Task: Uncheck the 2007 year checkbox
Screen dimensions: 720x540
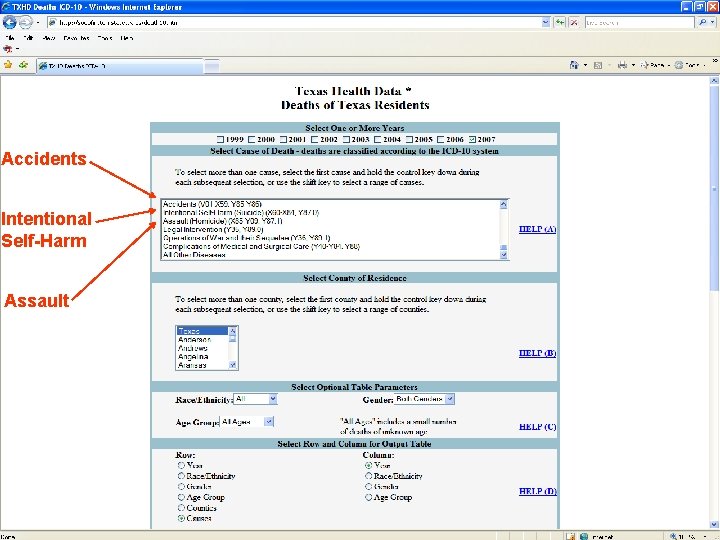Action: tap(472, 139)
